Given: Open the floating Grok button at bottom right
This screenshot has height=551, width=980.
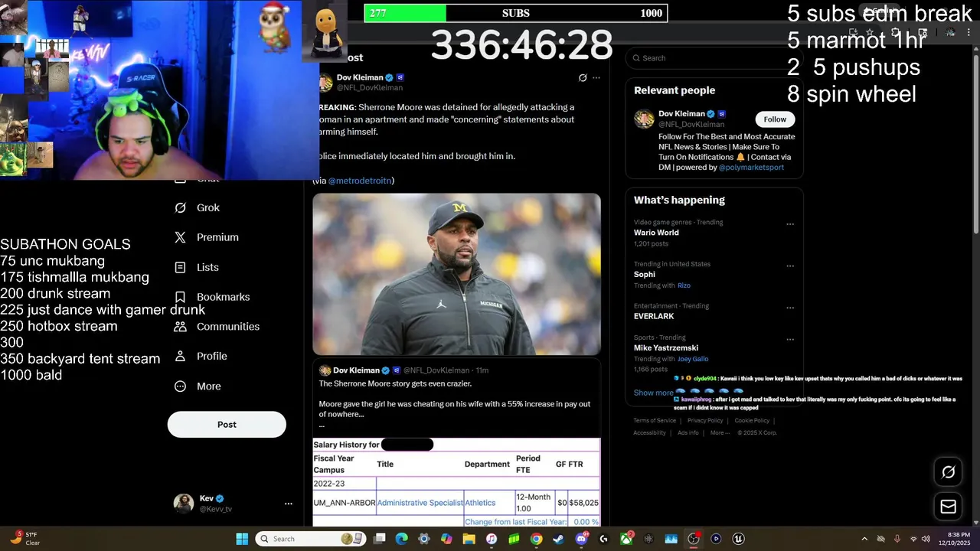Looking at the screenshot, I should click(x=948, y=472).
